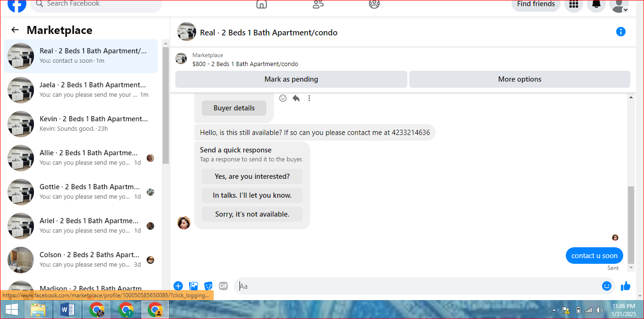Click the conversation title 'Real · 2 Beds 1 Bath Apartment/condo'
The height and width of the screenshot is (319, 644).
coord(269,33)
